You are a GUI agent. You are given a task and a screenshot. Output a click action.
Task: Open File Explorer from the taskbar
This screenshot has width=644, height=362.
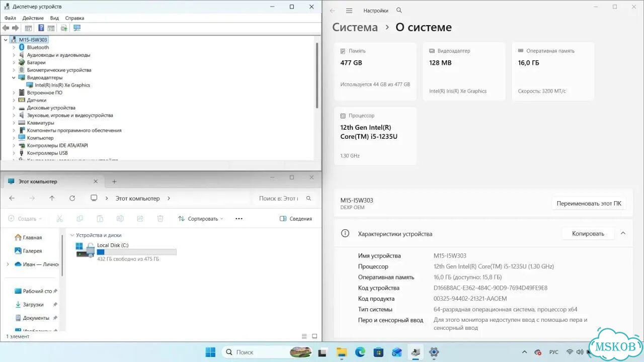point(342,352)
